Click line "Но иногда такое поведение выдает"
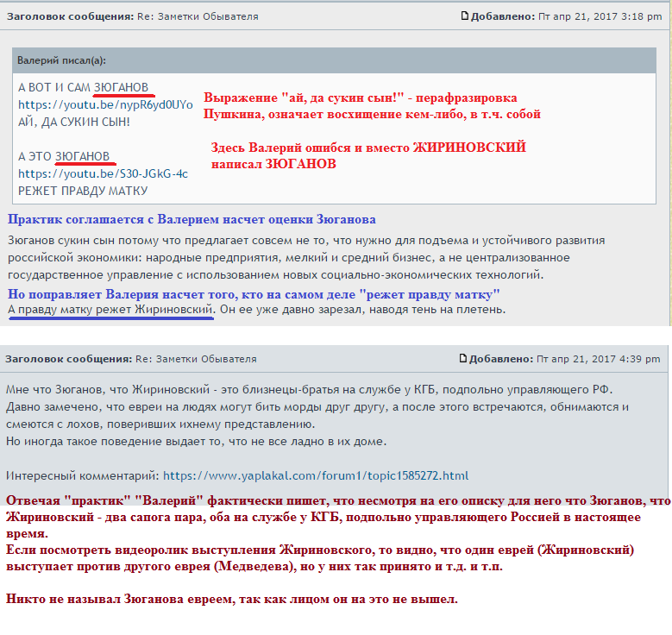This screenshot has width=672, height=635. [x=197, y=441]
